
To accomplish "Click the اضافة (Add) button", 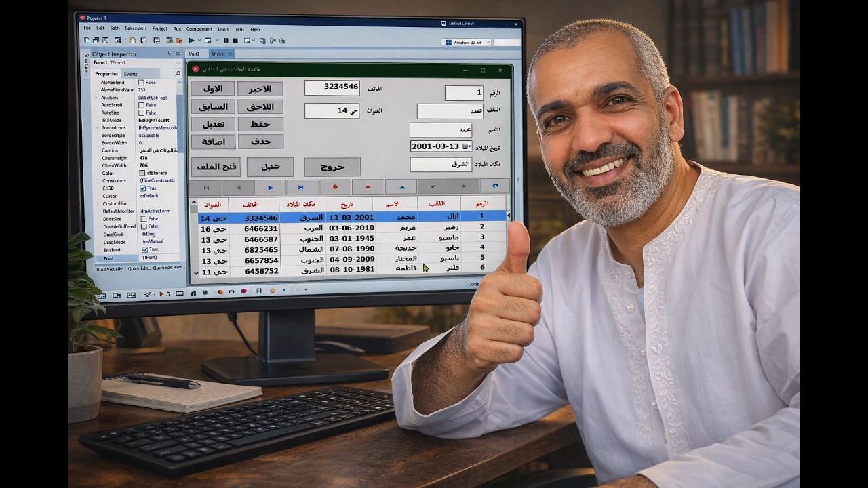I will [213, 142].
